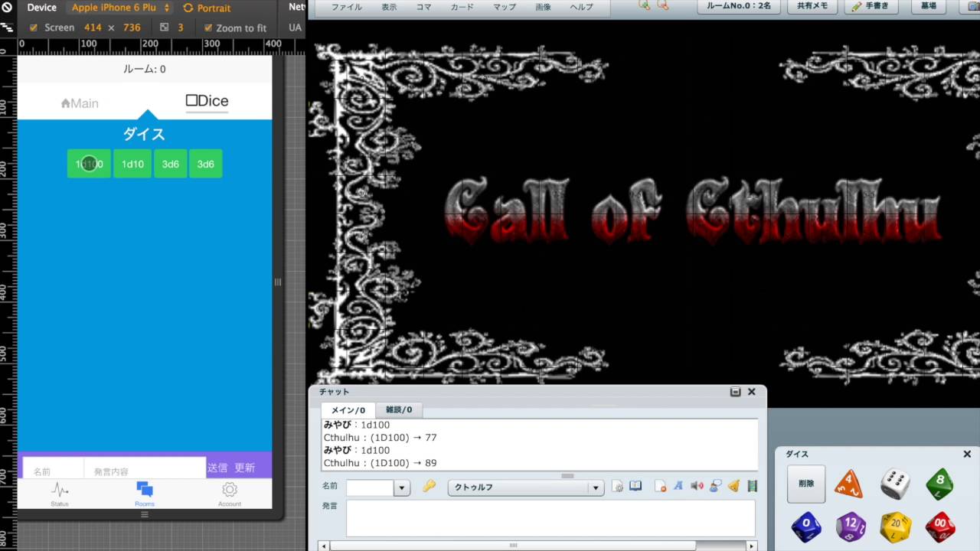Open the クトゥルフ dice bot dropdown
This screenshot has height=551, width=980.
[x=527, y=487]
